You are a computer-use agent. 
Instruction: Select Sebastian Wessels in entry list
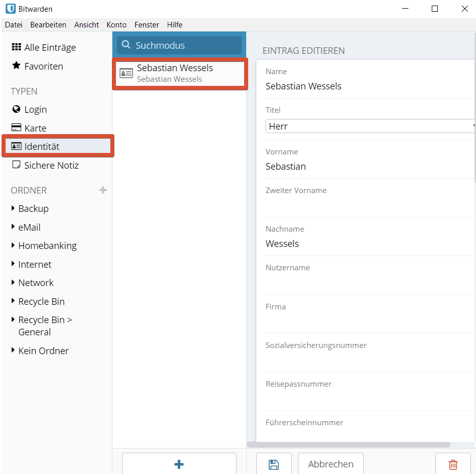point(180,73)
